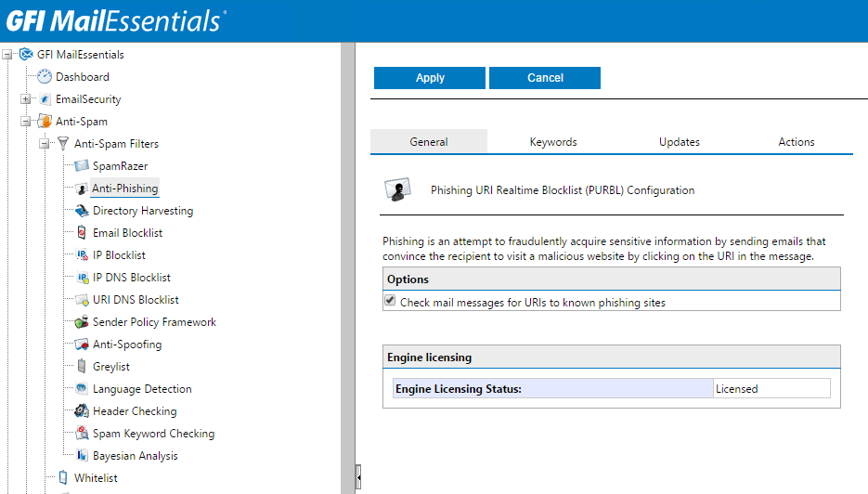Image resolution: width=868 pixels, height=494 pixels.
Task: Expand the EmailSecurity node
Action: (x=25, y=99)
